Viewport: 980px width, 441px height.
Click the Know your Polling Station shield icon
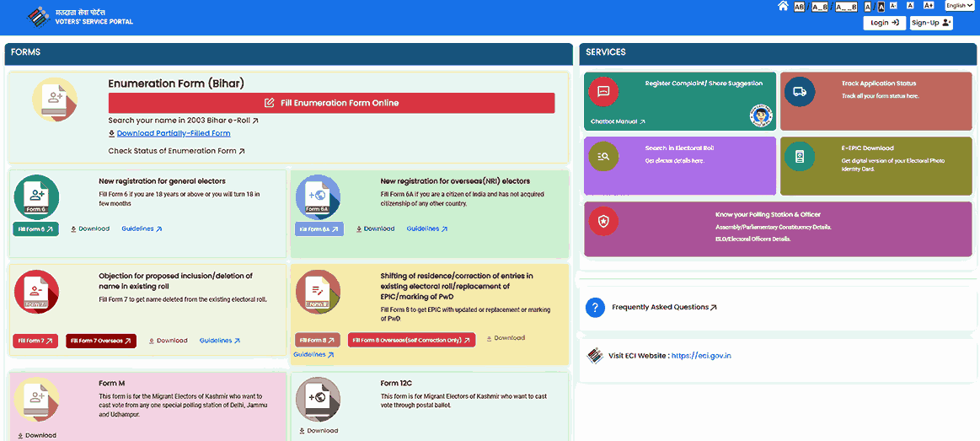[603, 221]
